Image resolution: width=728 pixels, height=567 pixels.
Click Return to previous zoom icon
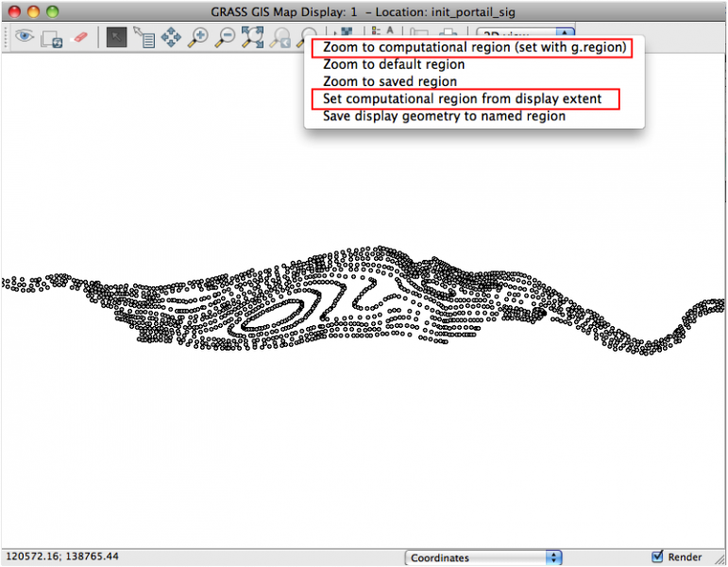(280, 38)
